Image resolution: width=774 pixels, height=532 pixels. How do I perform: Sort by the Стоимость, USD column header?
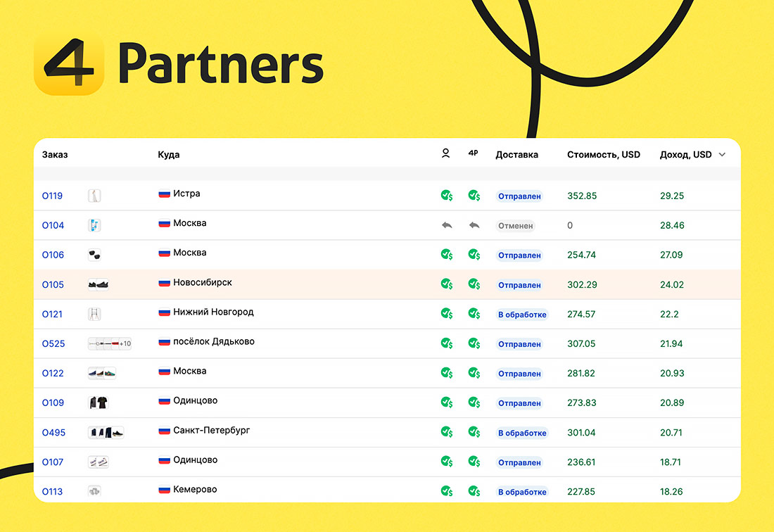coord(603,155)
